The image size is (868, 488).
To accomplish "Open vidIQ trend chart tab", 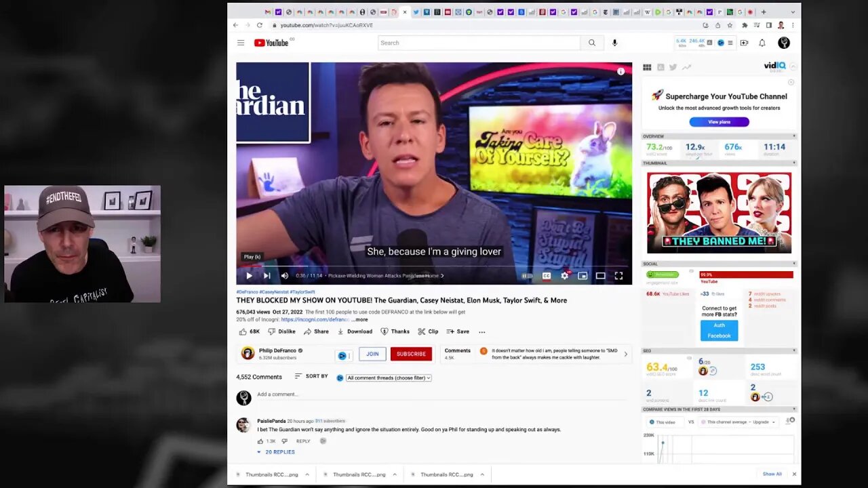I will 686,67.
